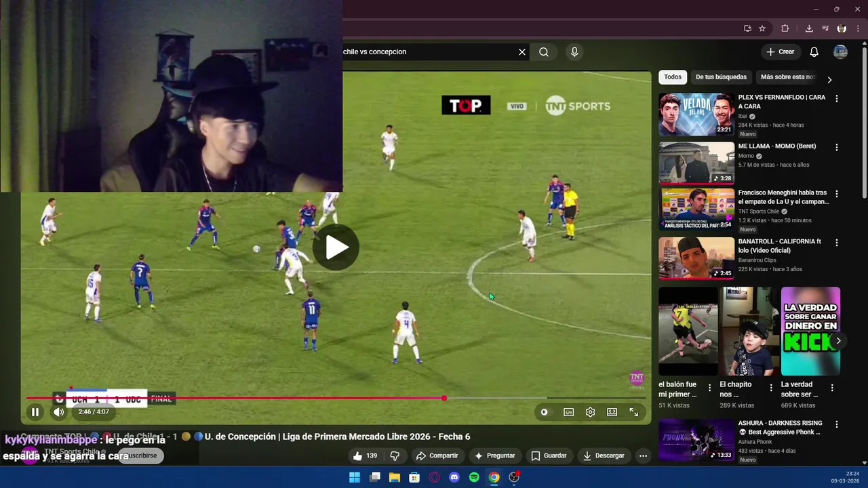This screenshot has width=868, height=488.
Task: Open Discord from the taskbar
Action: [454, 477]
